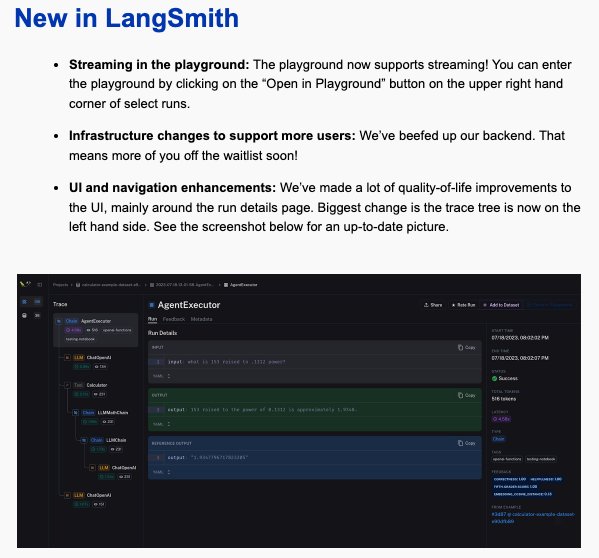599x558 pixels.
Task: Click the Chain type badge in right panel
Action: (498, 439)
